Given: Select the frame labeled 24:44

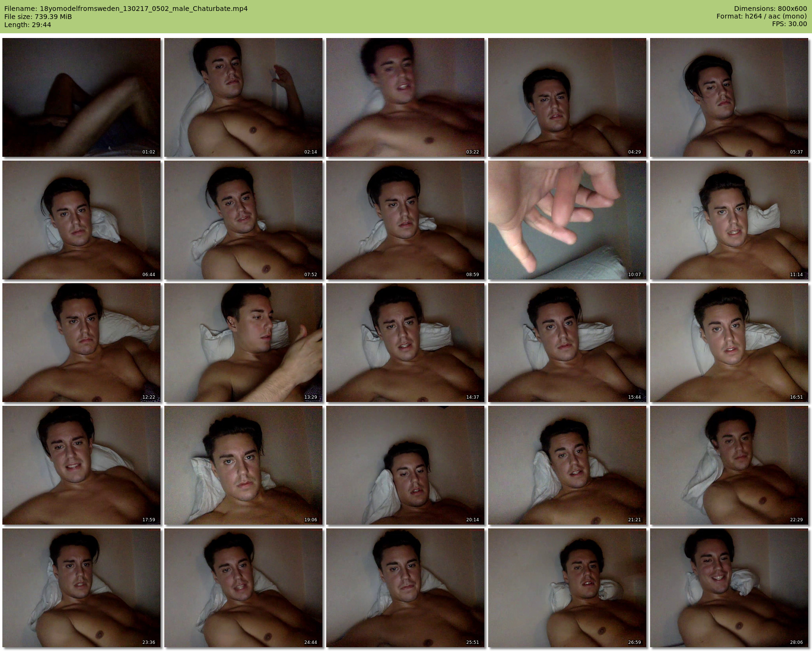Looking at the screenshot, I should tap(243, 588).
